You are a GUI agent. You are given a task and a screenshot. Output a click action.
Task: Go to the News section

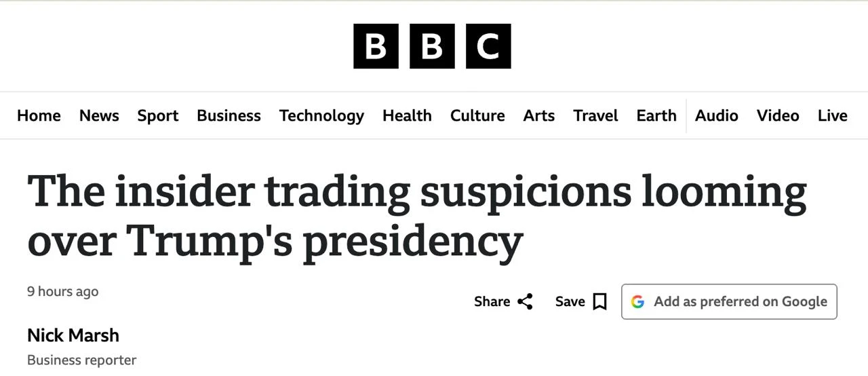(99, 115)
